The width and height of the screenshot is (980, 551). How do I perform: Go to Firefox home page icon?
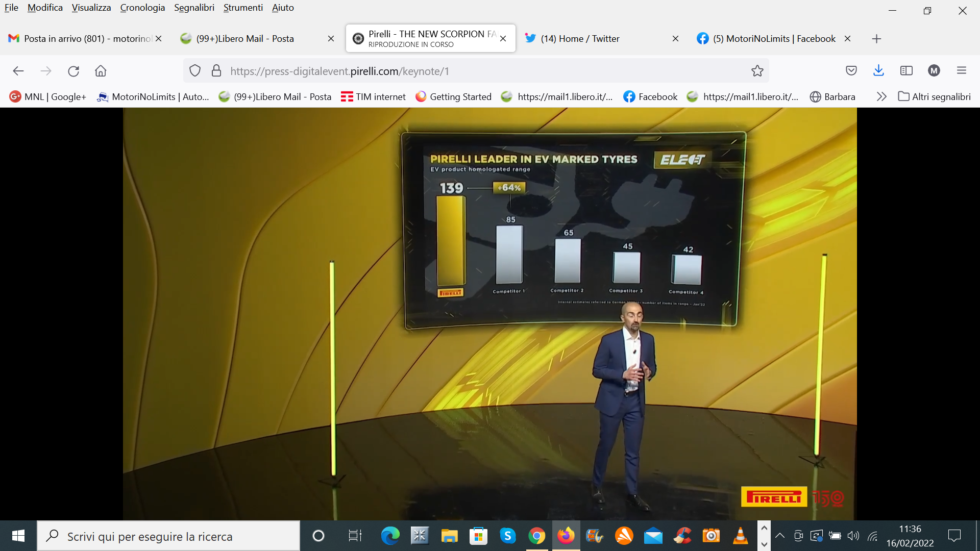pos(101,71)
